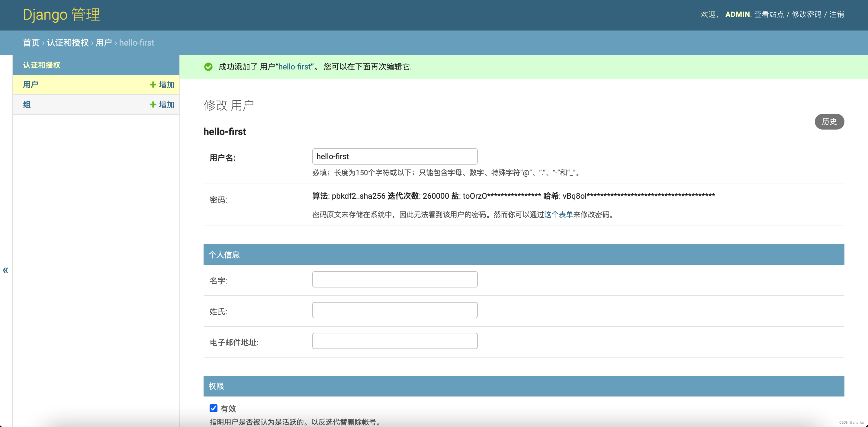Click the hello-first link in the success message
Screen dimensions: 868x427
[x=294, y=67]
